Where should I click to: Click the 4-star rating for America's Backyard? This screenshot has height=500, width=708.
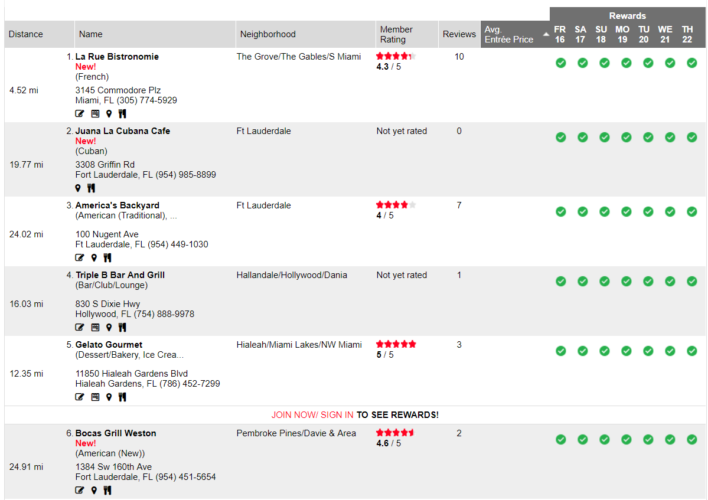(x=396, y=205)
